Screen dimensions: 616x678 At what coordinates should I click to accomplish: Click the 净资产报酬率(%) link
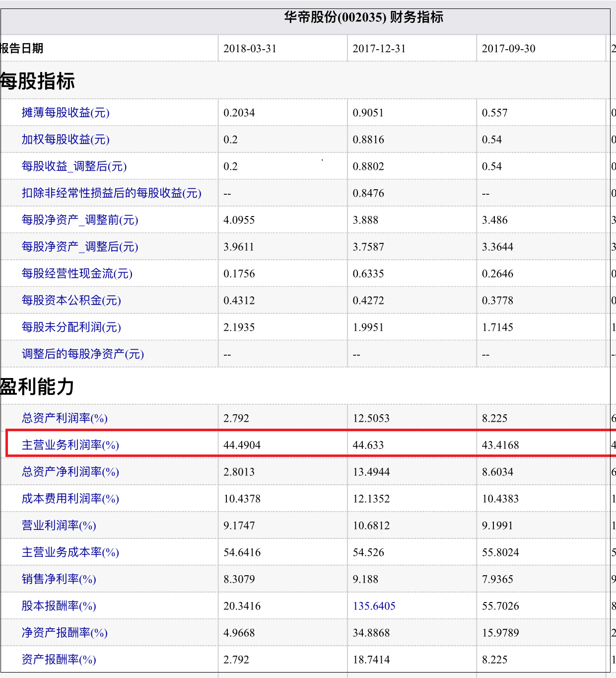coord(65,633)
